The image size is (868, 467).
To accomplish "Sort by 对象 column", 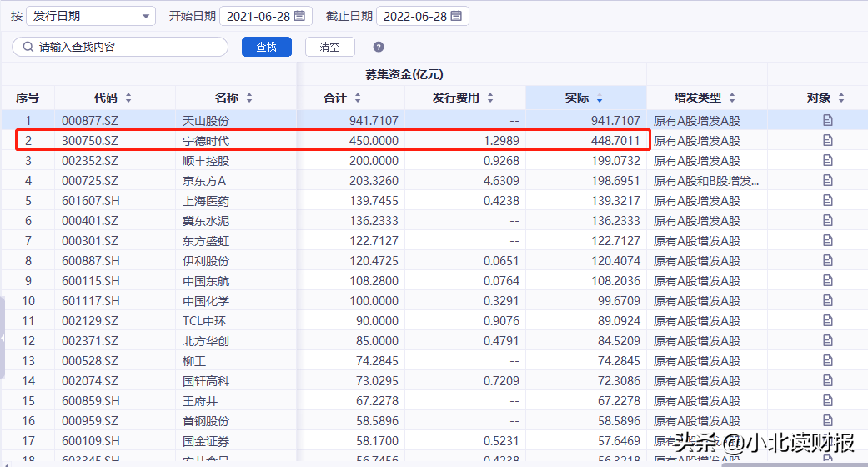I will click(840, 98).
